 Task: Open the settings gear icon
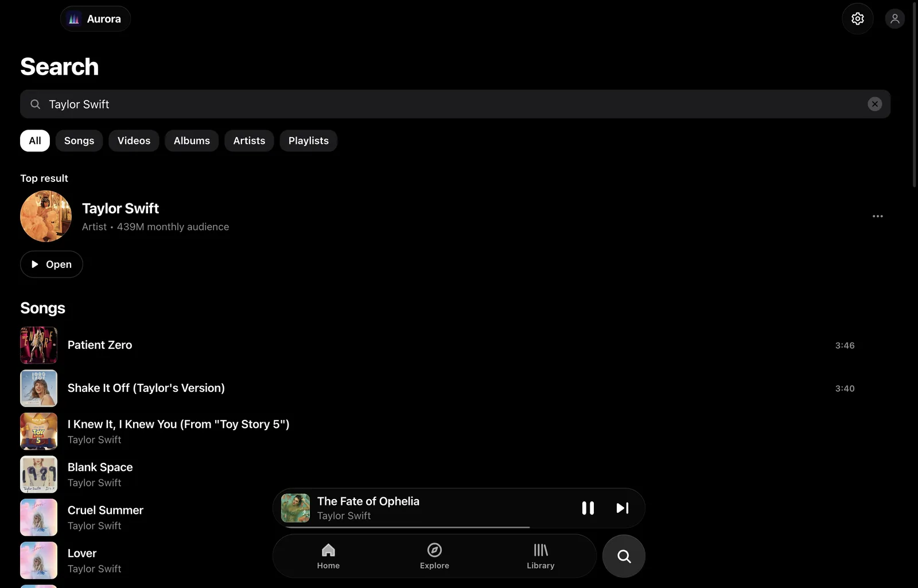pyautogui.click(x=858, y=19)
